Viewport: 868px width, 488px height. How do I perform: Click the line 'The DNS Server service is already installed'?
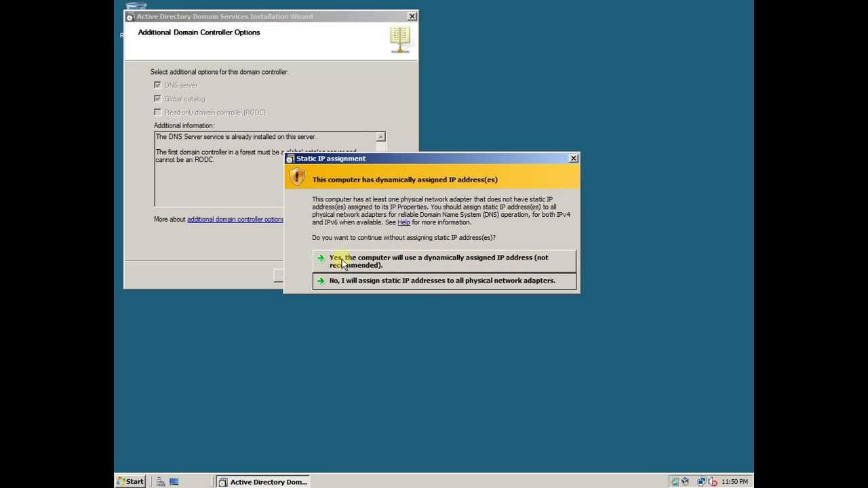coord(236,137)
